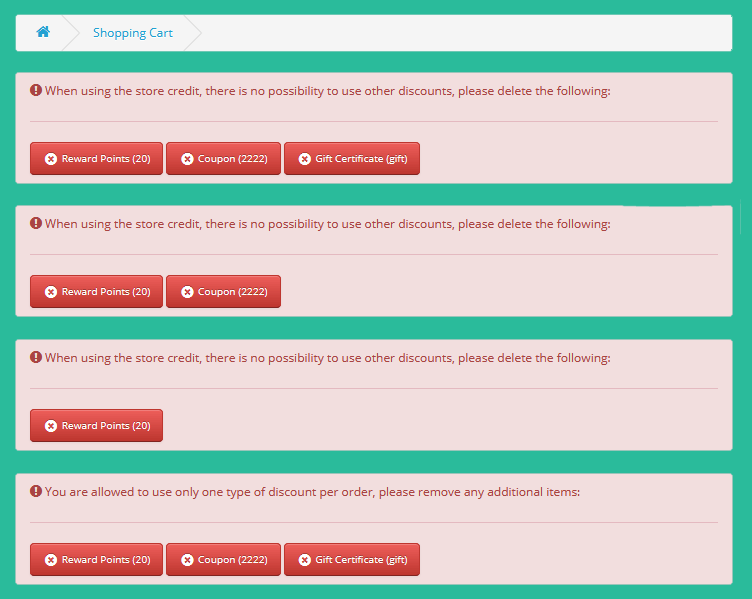Delete Reward Points (20) in second alert
The image size is (752, 599).
96,292
